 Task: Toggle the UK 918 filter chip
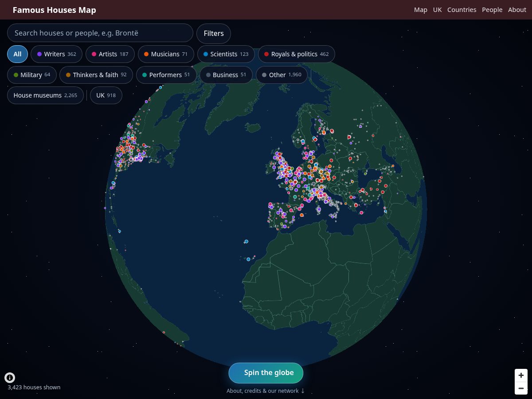click(x=106, y=95)
